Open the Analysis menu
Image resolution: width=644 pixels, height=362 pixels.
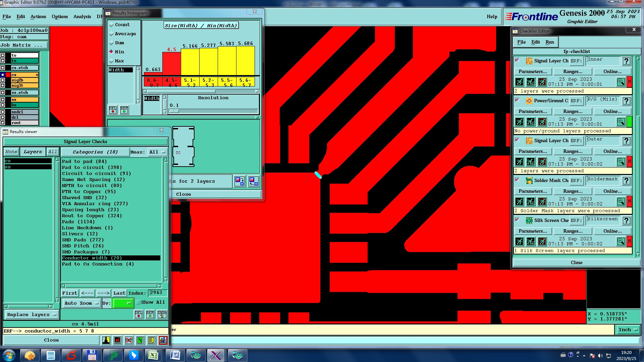[x=82, y=16]
